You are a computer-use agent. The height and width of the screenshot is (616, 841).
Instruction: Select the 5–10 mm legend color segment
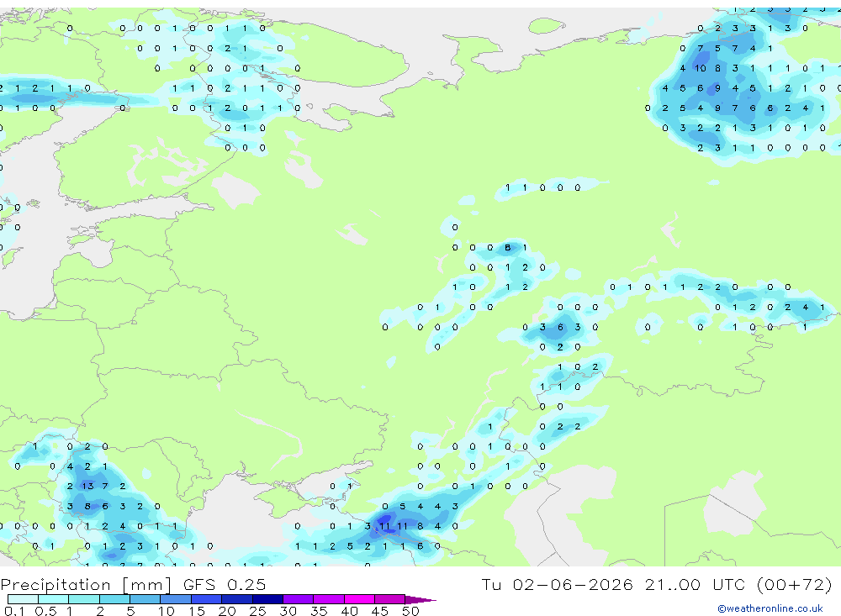(x=145, y=599)
